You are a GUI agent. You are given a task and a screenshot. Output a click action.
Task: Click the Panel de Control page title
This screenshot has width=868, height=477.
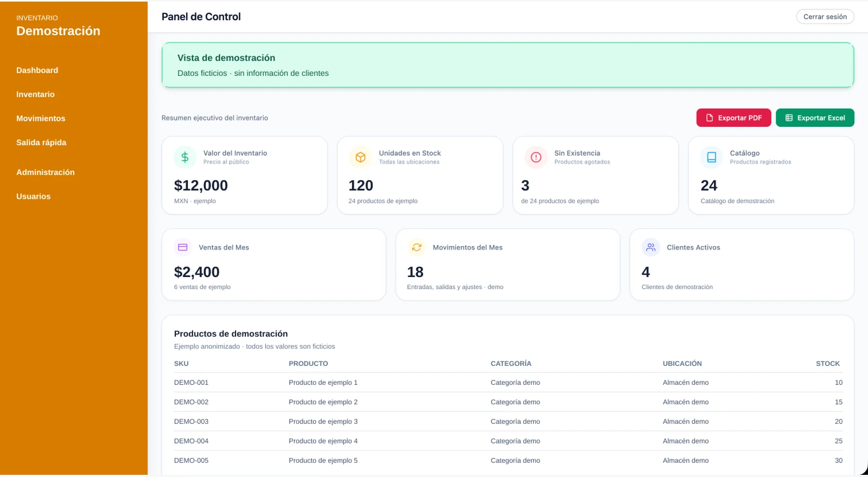click(201, 17)
